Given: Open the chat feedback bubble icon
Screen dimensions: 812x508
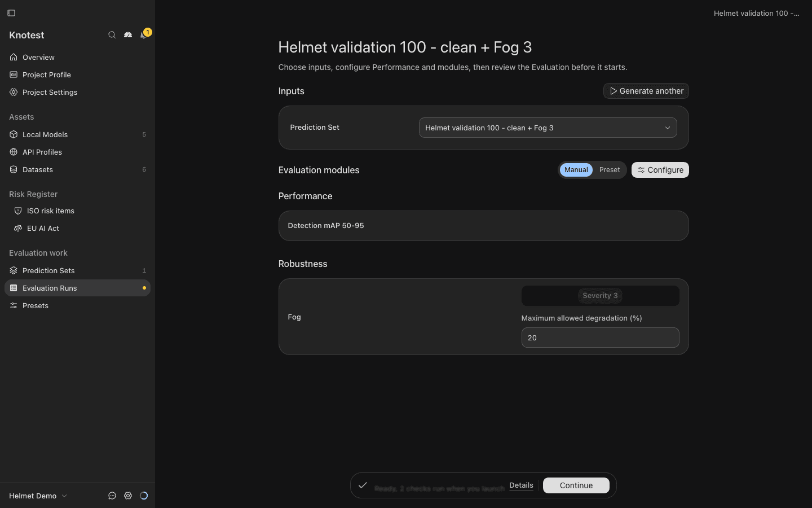Looking at the screenshot, I should point(112,496).
